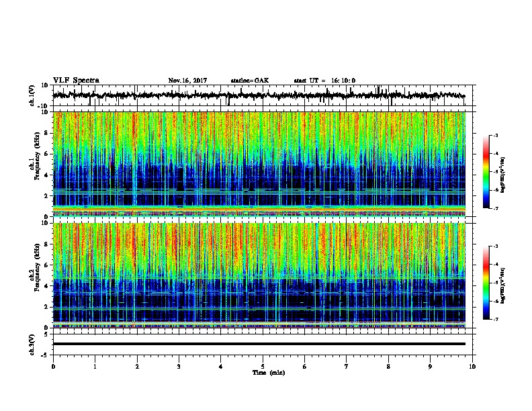Click time axis tick label "6"

[x=305, y=367]
